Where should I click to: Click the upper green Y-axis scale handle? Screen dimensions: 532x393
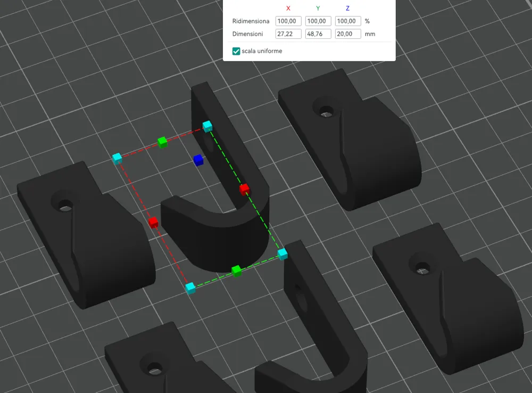pyautogui.click(x=163, y=142)
